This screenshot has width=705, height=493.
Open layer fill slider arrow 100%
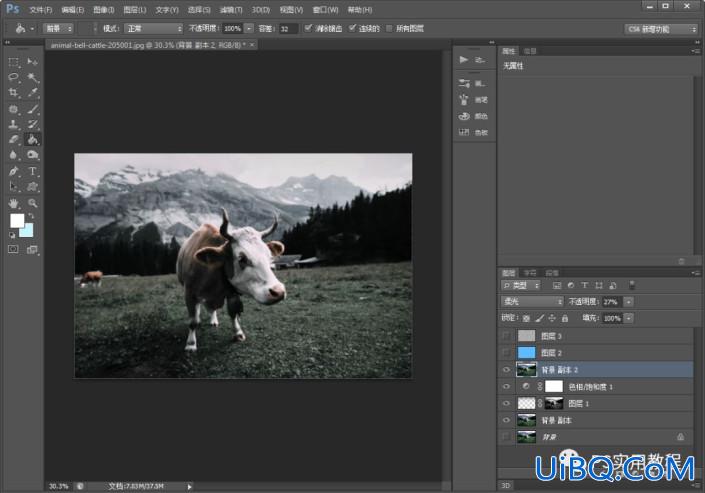[629, 318]
